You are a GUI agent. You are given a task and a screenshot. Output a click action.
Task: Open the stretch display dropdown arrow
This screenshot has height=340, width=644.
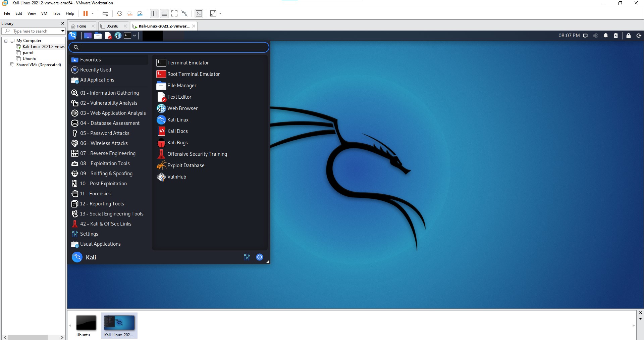tap(220, 13)
